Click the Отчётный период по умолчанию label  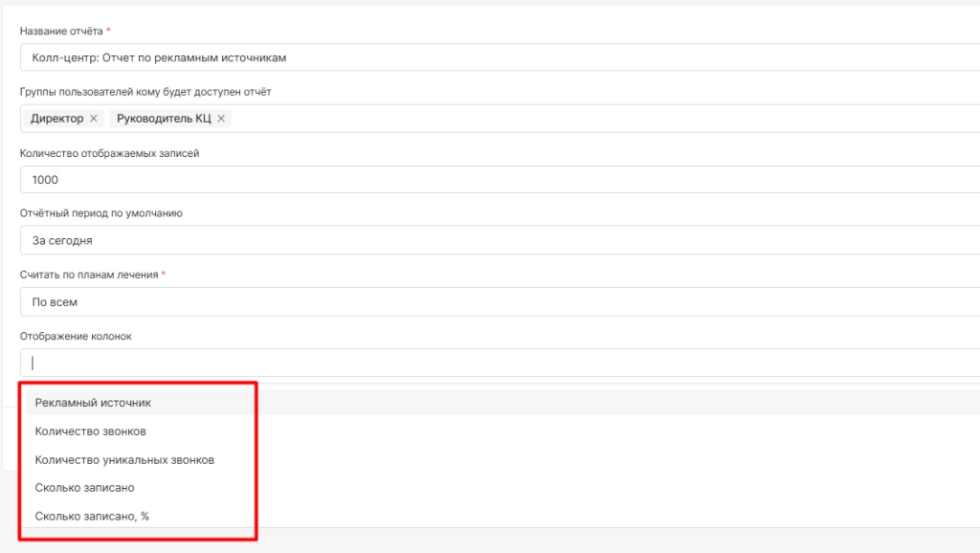tap(100, 213)
